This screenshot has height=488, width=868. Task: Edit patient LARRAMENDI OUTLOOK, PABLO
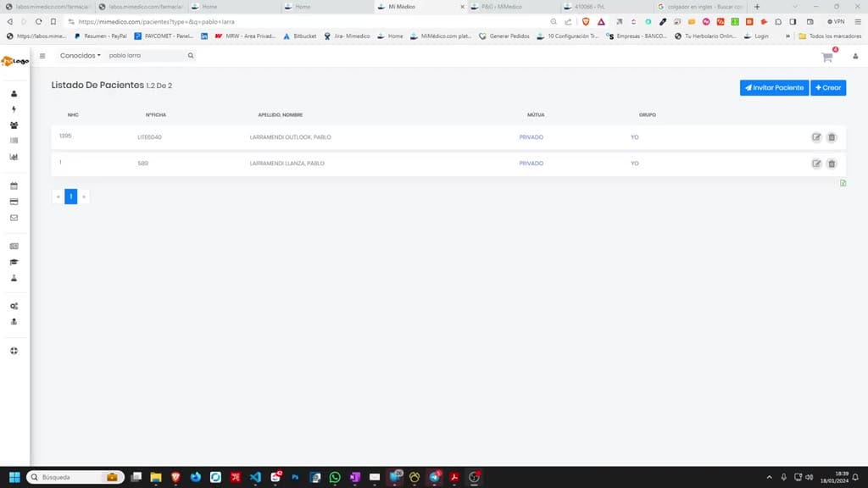coord(816,137)
